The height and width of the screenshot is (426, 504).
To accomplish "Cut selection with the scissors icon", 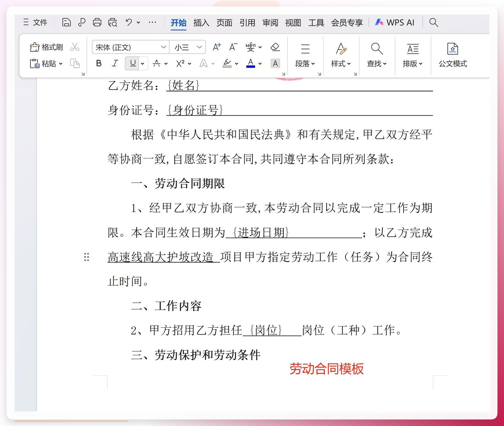I will [x=75, y=47].
